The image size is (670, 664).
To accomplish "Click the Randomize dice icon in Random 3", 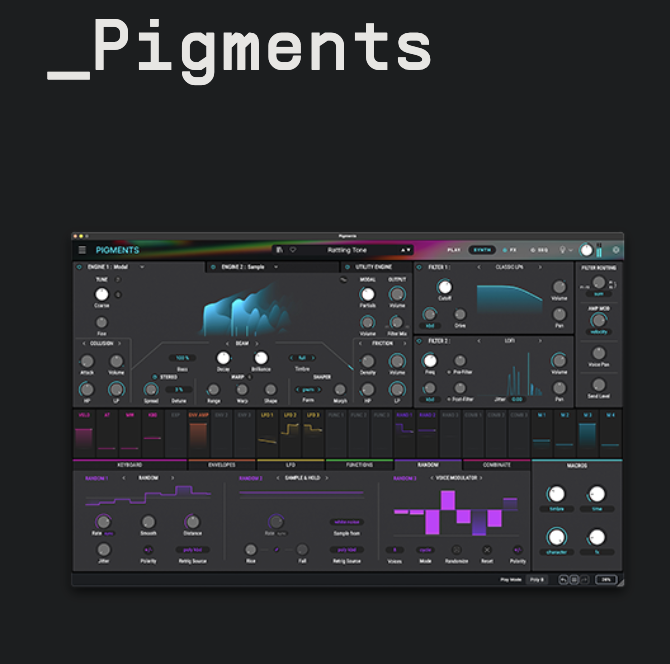I will click(456, 550).
